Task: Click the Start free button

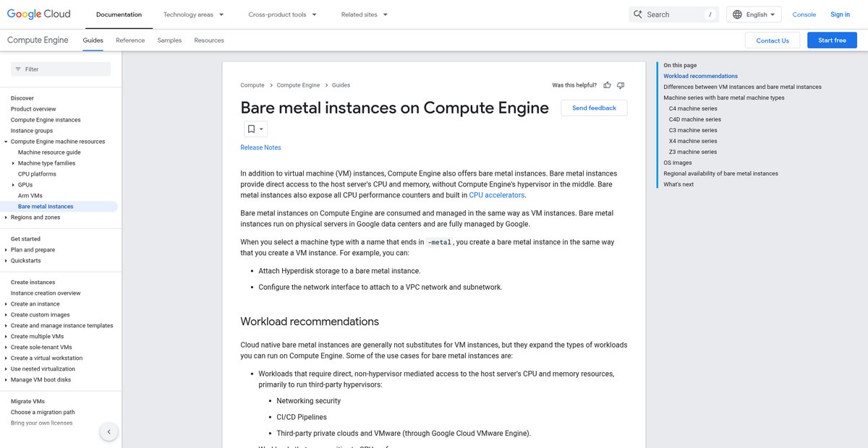Action: (832, 40)
